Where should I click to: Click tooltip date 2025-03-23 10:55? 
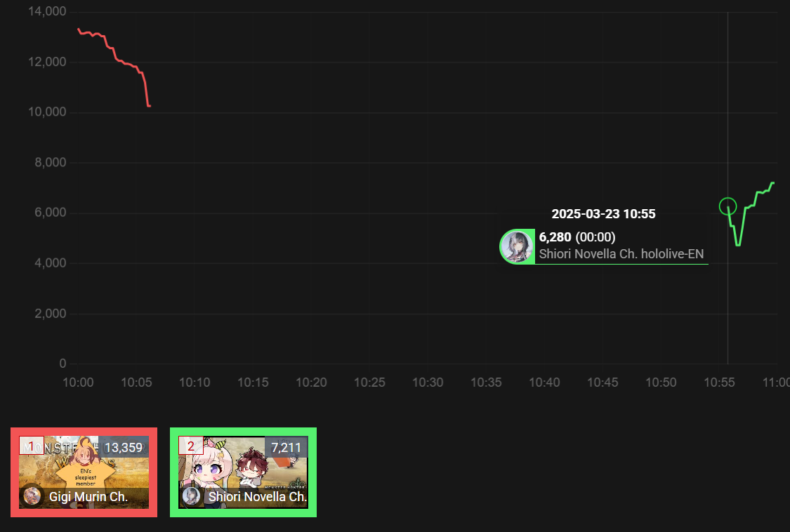pyautogui.click(x=604, y=213)
